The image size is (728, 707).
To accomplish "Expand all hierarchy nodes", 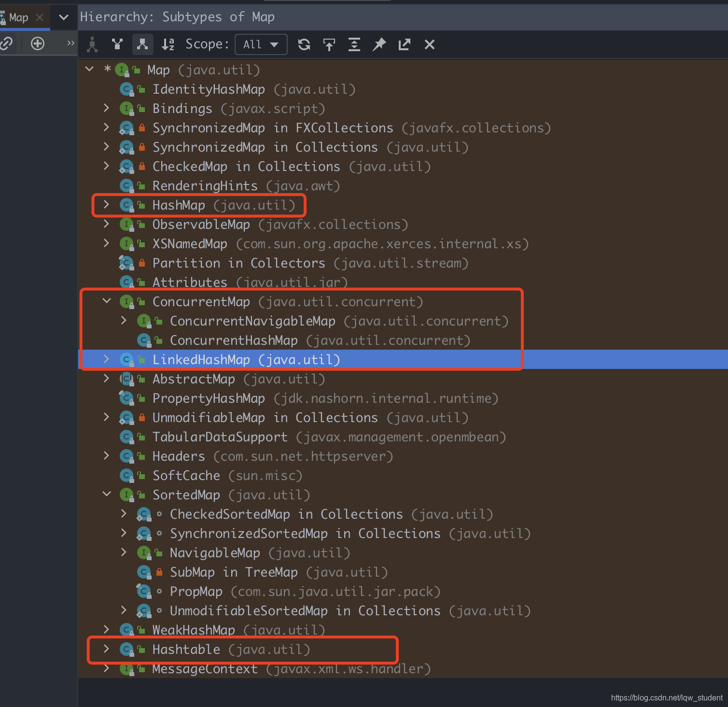I will click(354, 44).
